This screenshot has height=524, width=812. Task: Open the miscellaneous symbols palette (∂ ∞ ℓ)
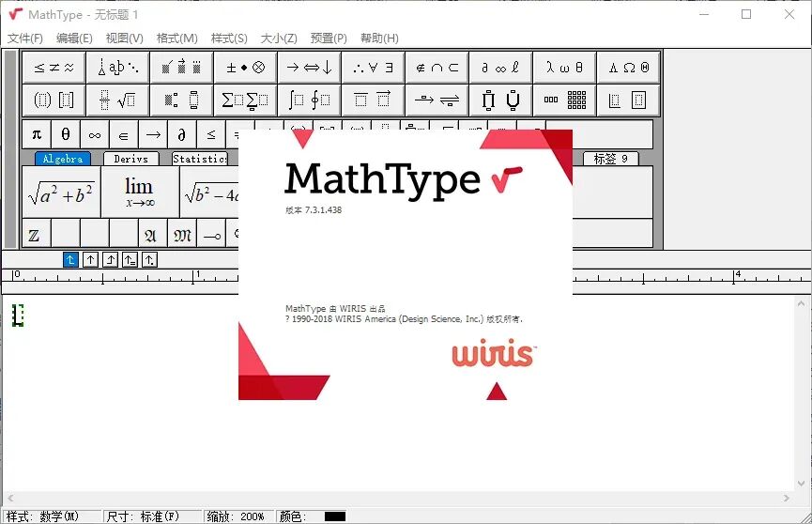(x=500, y=68)
